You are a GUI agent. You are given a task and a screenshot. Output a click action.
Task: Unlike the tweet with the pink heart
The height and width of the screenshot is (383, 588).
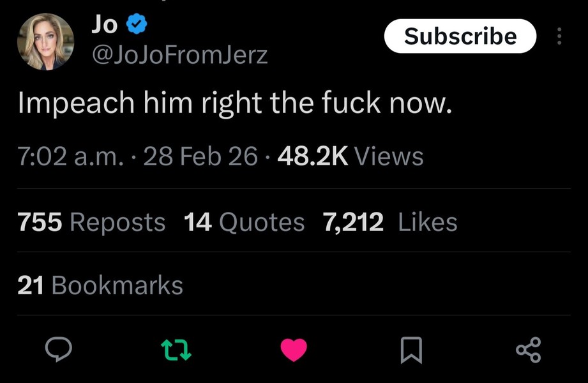294,349
